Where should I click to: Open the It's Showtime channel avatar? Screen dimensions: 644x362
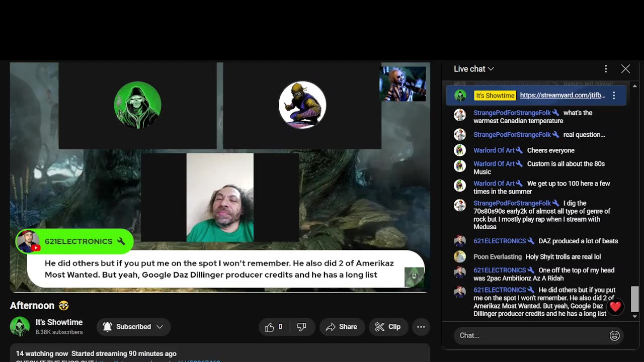pos(20,327)
